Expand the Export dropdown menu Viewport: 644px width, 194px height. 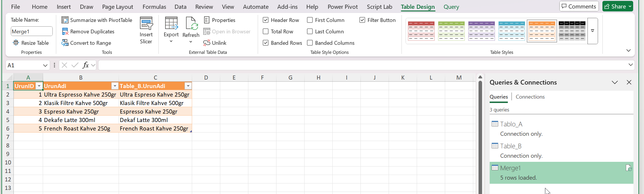pos(171,41)
